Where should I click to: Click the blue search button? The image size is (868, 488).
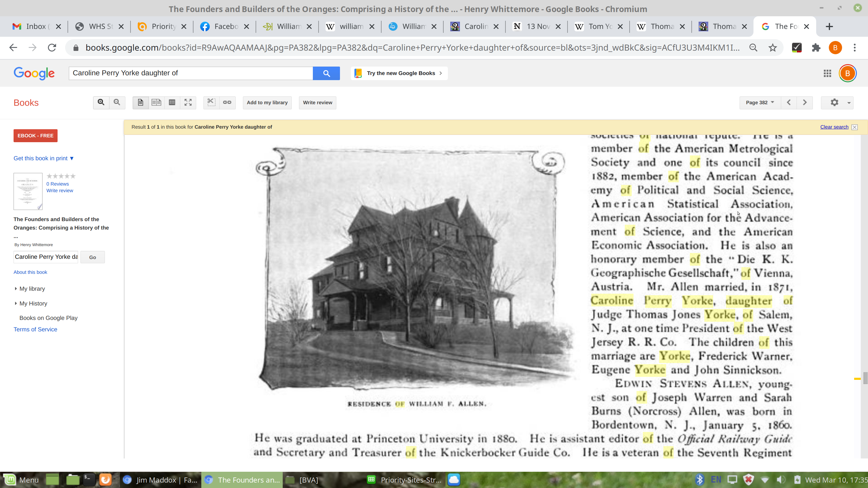[x=326, y=73]
